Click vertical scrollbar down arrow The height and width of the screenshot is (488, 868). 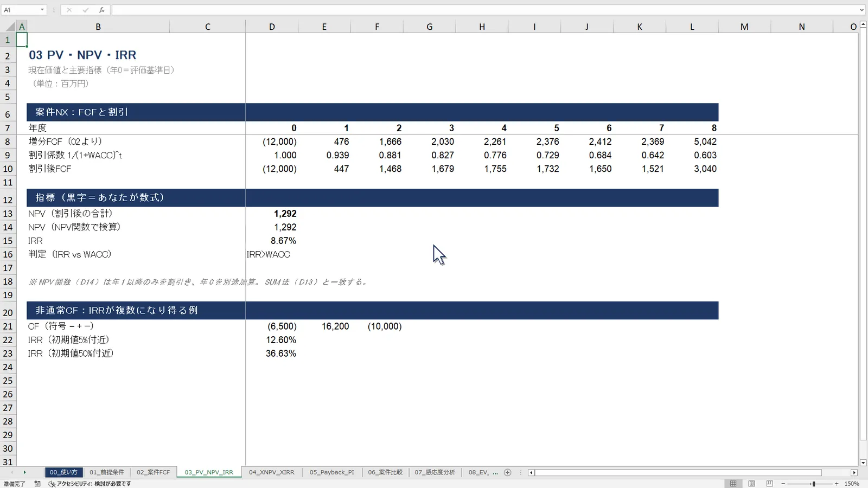863,463
